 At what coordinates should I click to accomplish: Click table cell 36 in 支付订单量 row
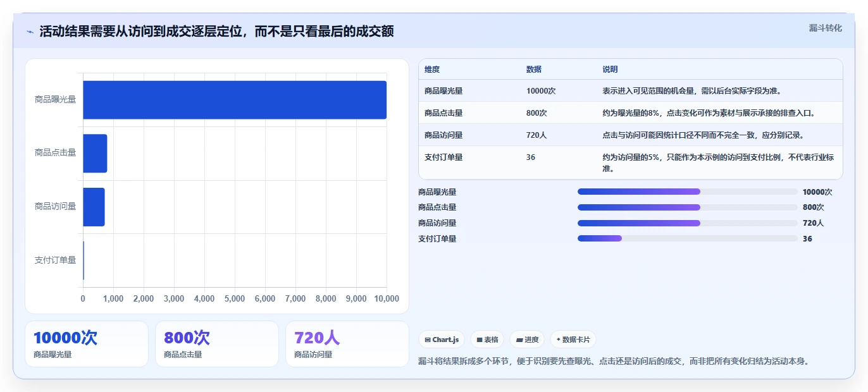click(x=531, y=157)
